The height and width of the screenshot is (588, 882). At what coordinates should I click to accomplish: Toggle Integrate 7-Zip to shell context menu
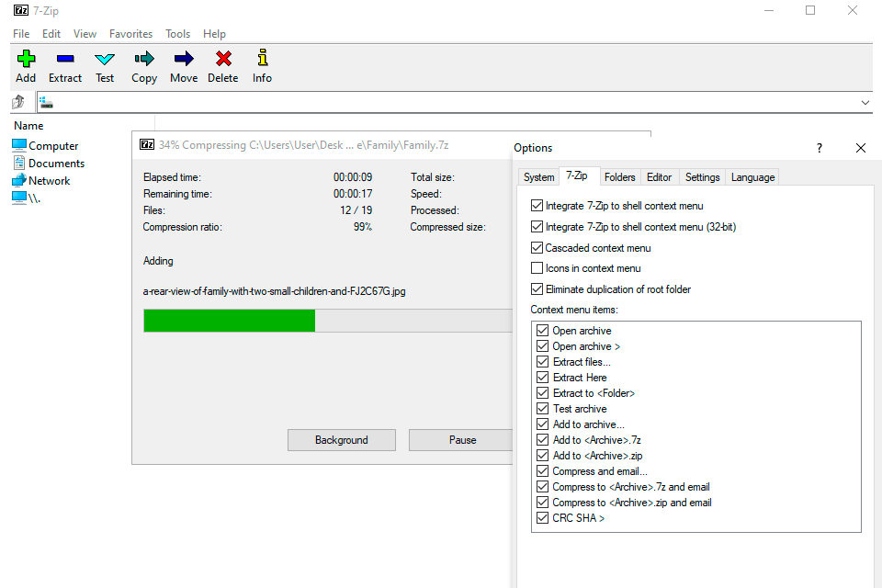click(x=537, y=206)
